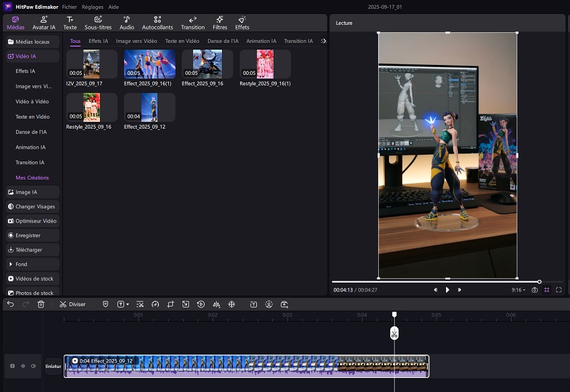Undo the last timeline action
This screenshot has width=570, height=392.
point(11,304)
